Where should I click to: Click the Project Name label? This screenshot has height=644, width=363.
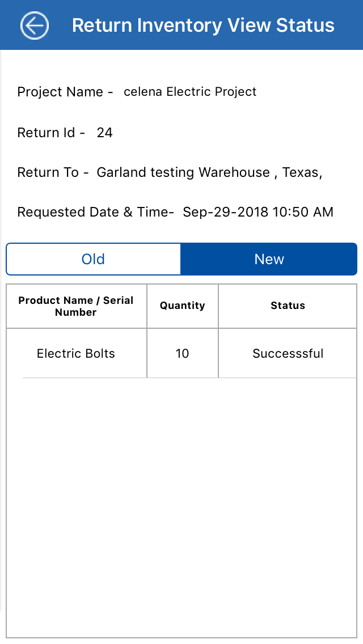pyautogui.click(x=65, y=92)
